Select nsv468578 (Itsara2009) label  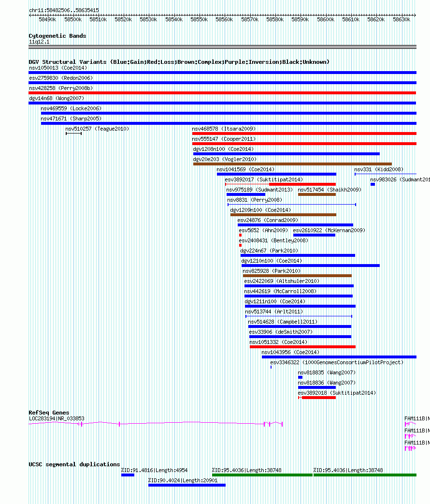(224, 129)
